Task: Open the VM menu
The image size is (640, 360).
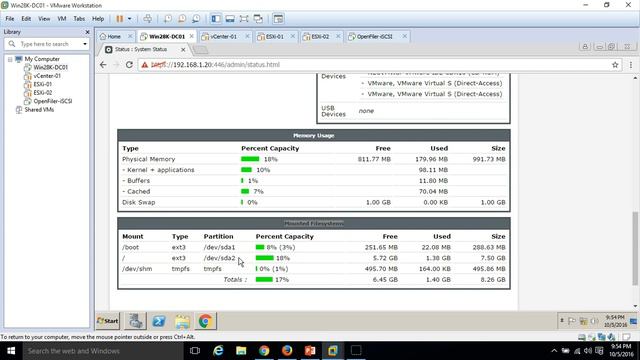Action: tap(62, 19)
